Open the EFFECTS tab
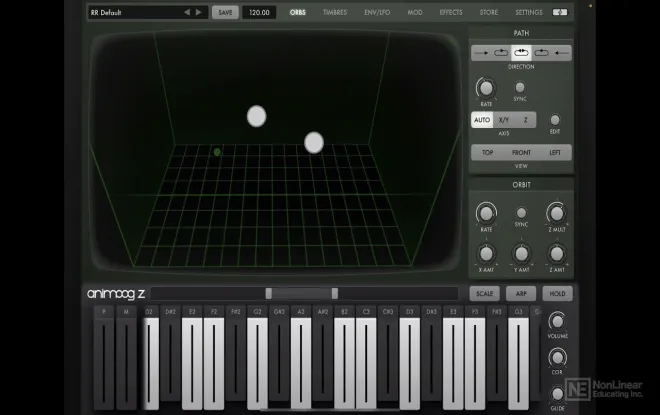The width and height of the screenshot is (660, 415). 451,13
